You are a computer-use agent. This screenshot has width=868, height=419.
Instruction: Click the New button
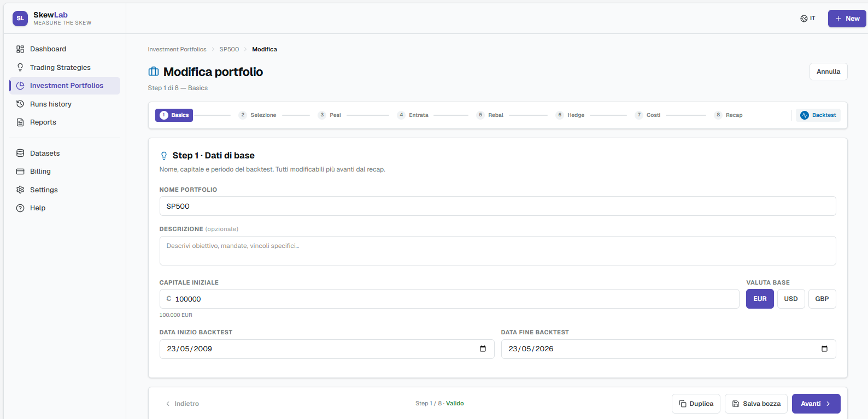(x=847, y=19)
